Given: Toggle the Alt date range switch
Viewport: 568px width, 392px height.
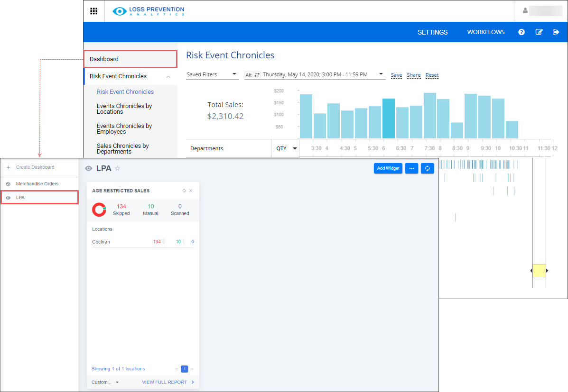Looking at the screenshot, I should pos(253,75).
